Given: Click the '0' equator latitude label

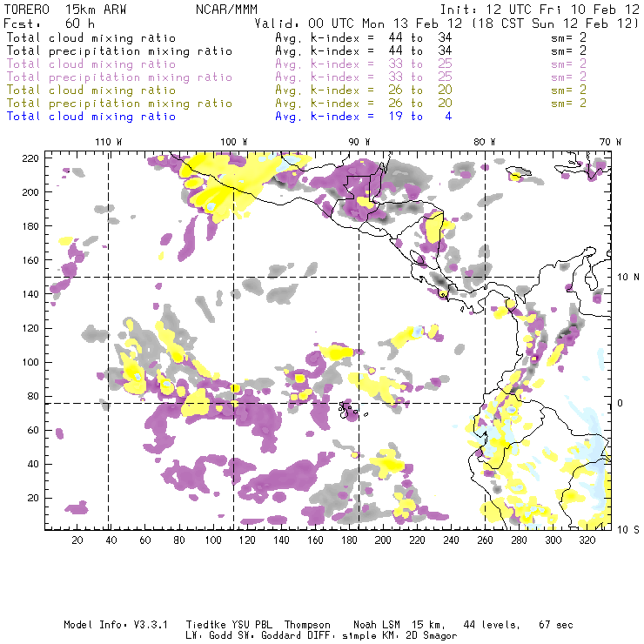Looking at the screenshot, I should (x=621, y=403).
